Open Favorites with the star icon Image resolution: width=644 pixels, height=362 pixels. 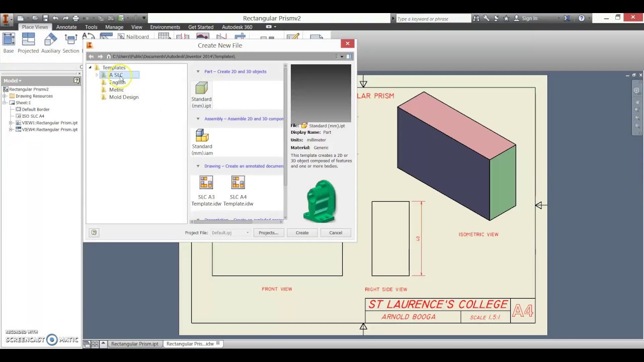tap(506, 18)
